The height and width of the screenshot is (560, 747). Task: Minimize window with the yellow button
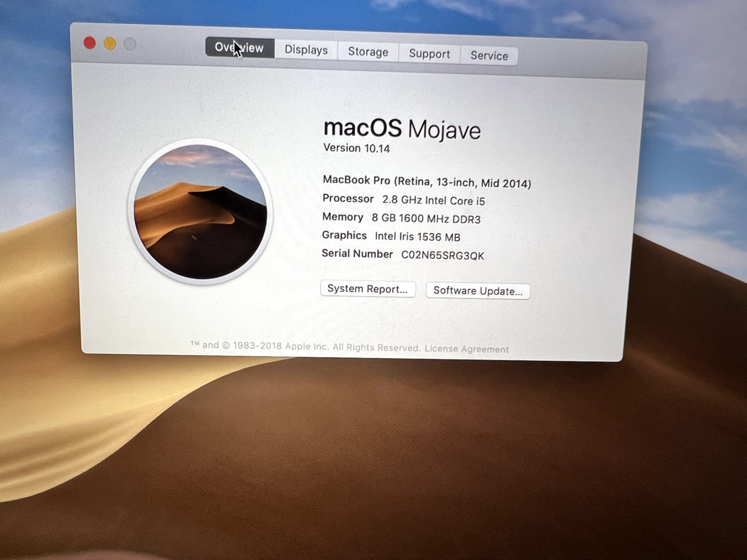pos(110,44)
